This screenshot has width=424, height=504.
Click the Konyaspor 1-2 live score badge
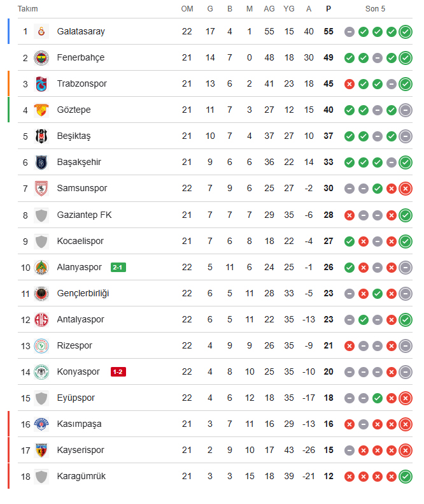click(x=118, y=371)
